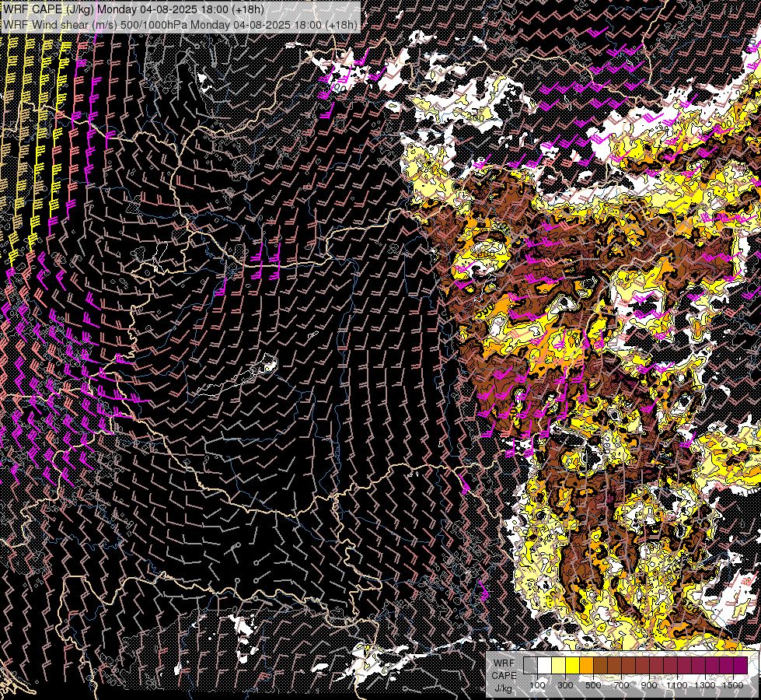Click the 500 legend value
Screen dimensions: 761x700
(x=593, y=685)
